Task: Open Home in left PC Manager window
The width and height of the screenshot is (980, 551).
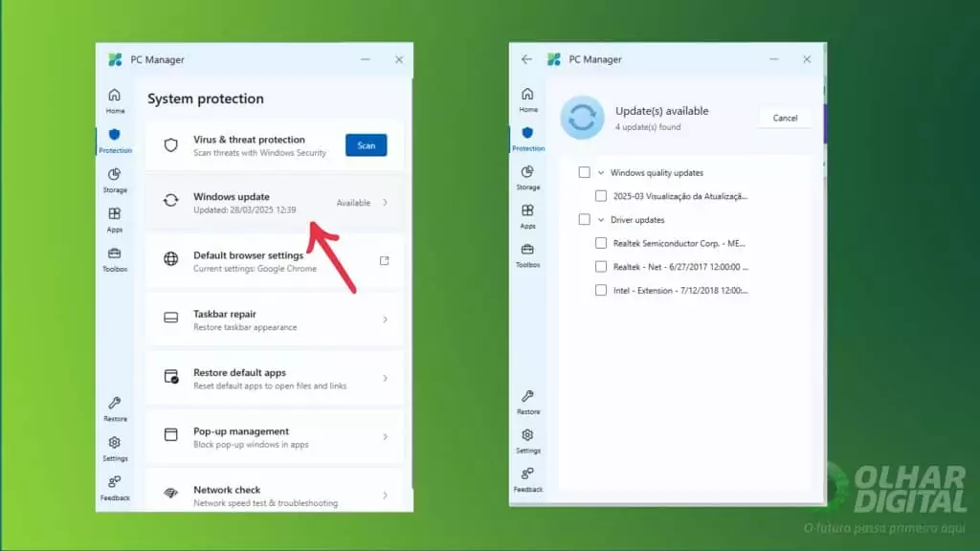Action: [x=115, y=100]
